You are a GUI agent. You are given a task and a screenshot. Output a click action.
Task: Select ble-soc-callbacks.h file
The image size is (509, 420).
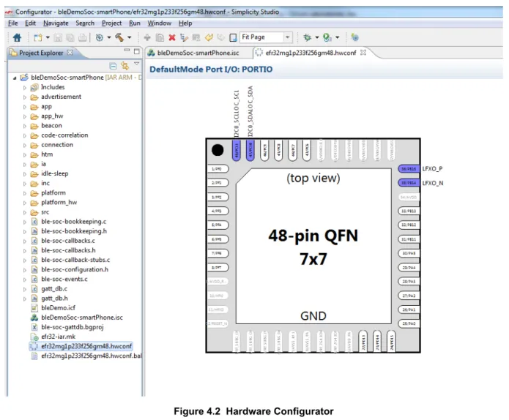tap(68, 250)
